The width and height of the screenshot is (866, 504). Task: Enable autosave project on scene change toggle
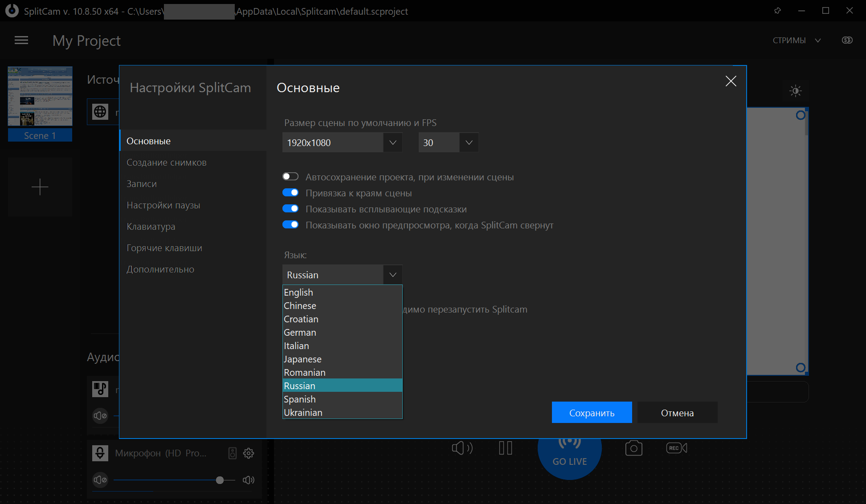point(290,177)
